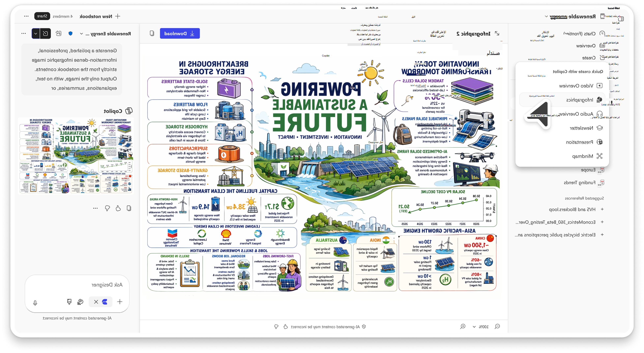Click the AI disclaimer text under Ask Designer

tap(77, 318)
